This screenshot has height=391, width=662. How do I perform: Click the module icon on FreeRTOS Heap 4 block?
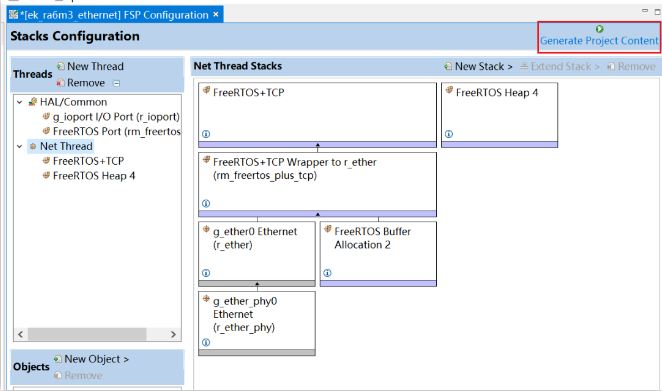449,90
